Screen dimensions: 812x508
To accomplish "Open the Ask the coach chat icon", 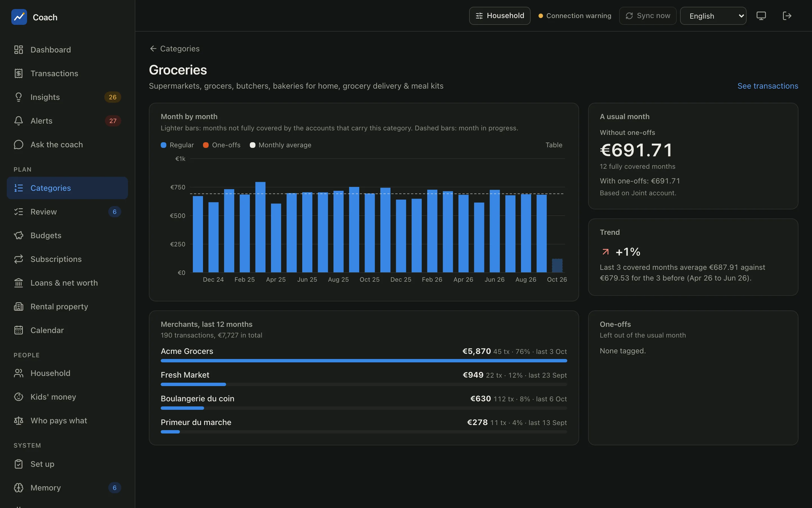I will tap(18, 144).
